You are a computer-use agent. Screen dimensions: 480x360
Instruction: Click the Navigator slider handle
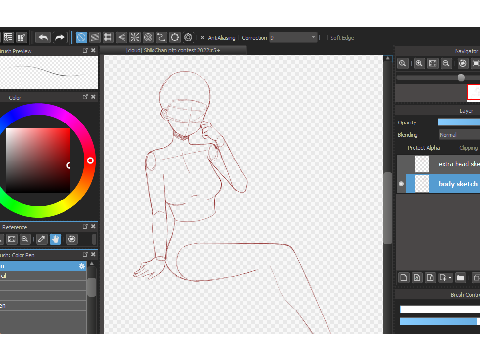tap(461, 78)
